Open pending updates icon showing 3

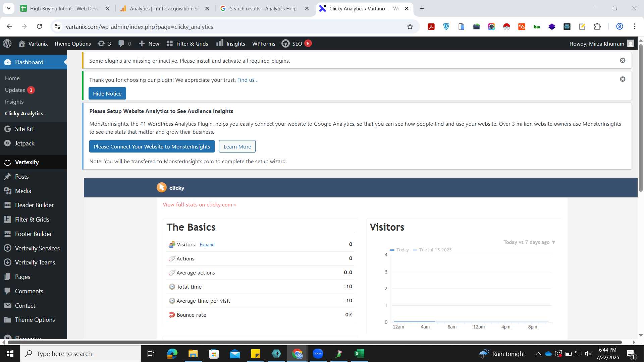pyautogui.click(x=104, y=44)
